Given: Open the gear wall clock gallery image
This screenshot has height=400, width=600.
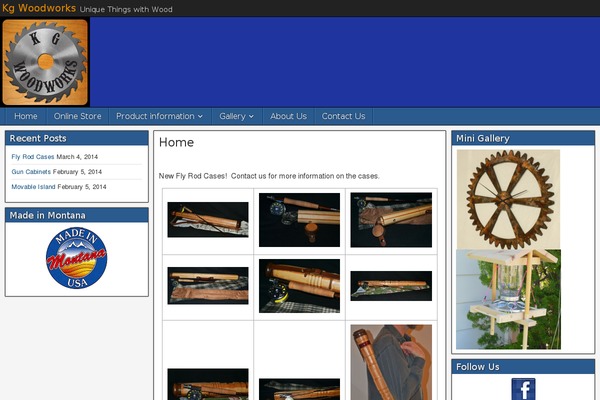Looking at the screenshot, I should pyautogui.click(x=508, y=199).
